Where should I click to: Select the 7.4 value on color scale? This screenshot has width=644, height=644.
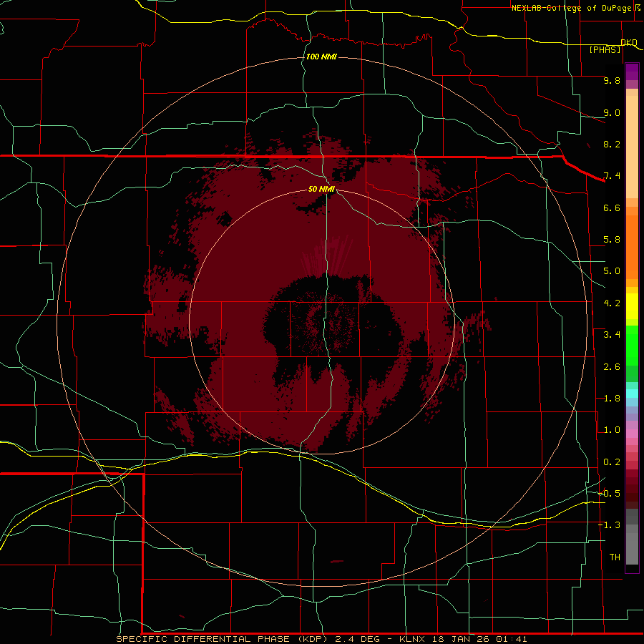pos(612,176)
